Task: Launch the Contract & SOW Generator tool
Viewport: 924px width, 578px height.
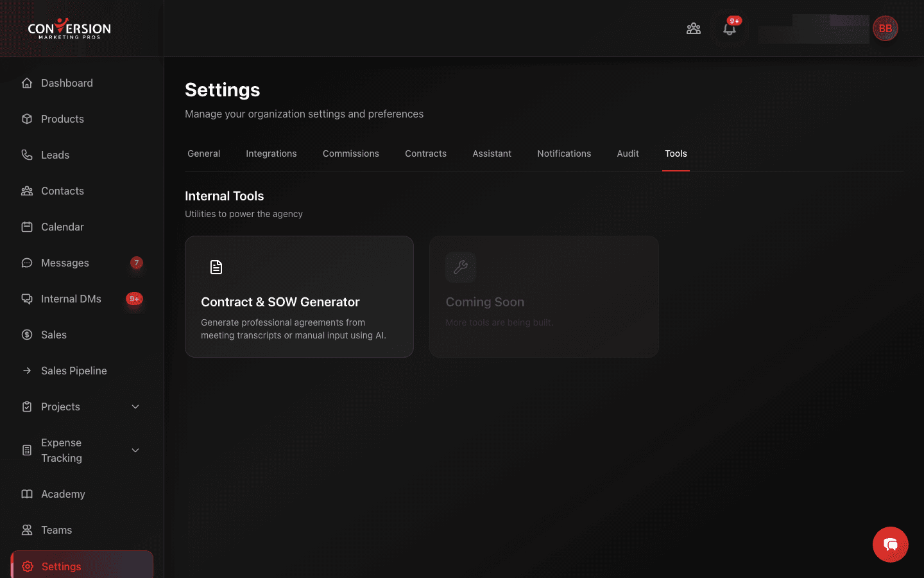Action: coord(299,297)
